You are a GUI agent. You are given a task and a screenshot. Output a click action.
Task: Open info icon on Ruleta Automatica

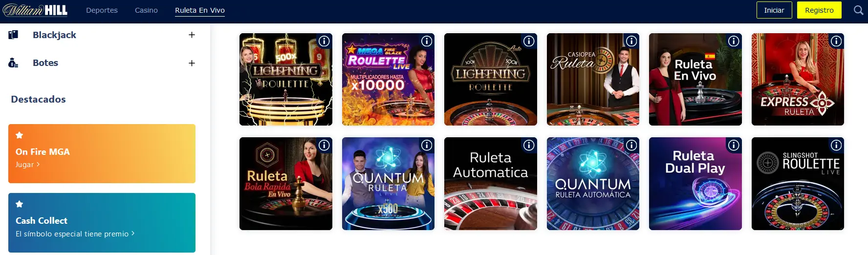pos(529,145)
